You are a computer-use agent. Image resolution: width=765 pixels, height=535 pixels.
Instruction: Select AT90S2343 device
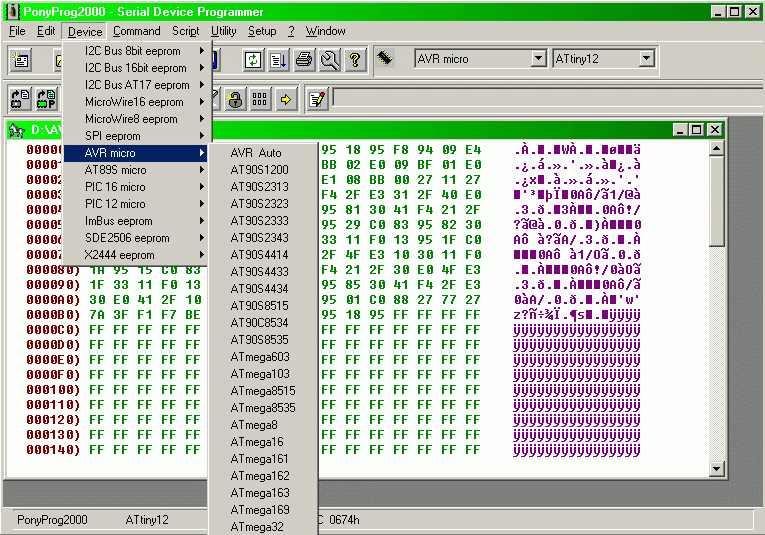(263, 238)
